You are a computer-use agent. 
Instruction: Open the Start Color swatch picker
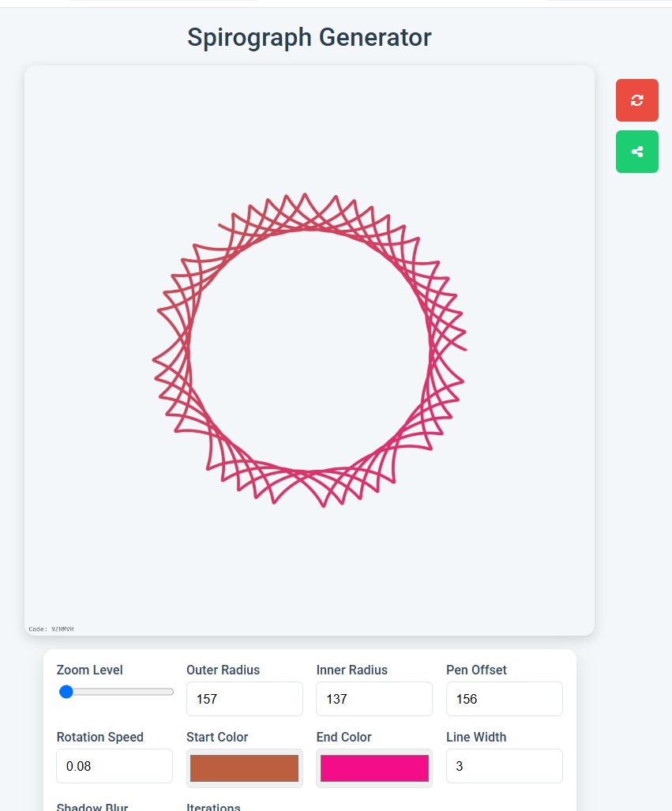point(244,766)
